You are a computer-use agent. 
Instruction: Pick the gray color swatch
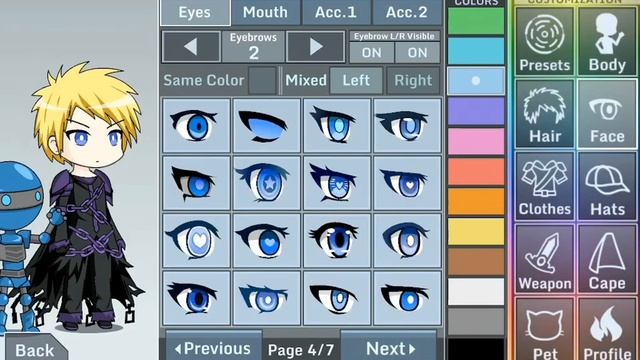476,322
